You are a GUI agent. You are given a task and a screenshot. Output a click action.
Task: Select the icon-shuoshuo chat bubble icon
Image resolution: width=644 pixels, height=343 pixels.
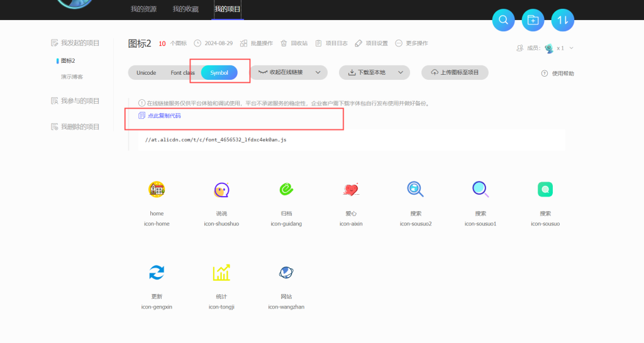221,188
